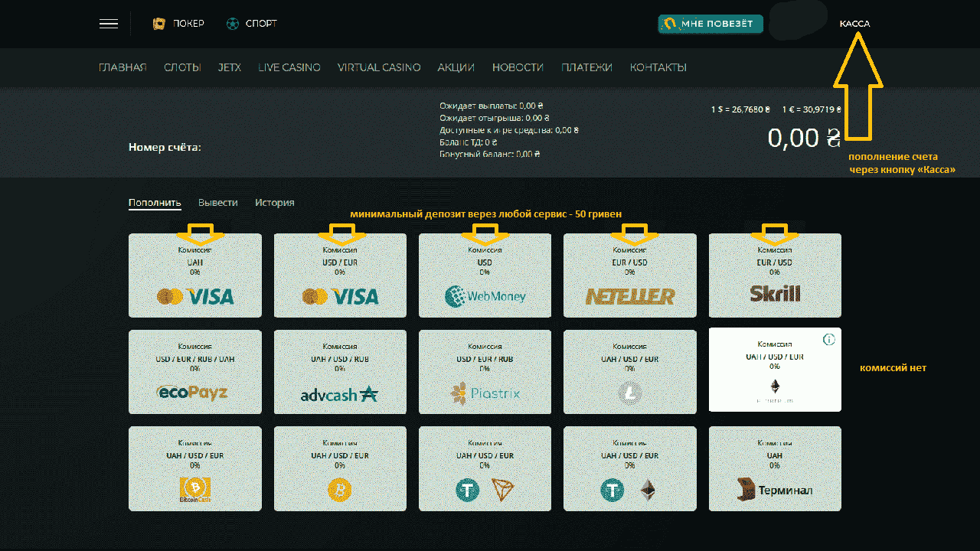Open the Платежи page
Screen dimensions: 980x551
(586, 67)
